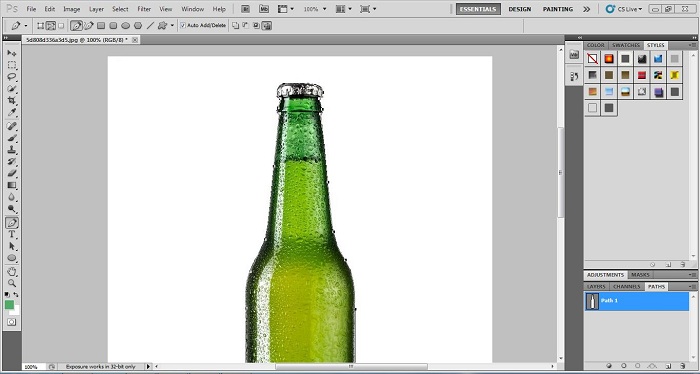Open custom shape geometry options arrow
The width and height of the screenshot is (700, 374).
click(x=172, y=25)
